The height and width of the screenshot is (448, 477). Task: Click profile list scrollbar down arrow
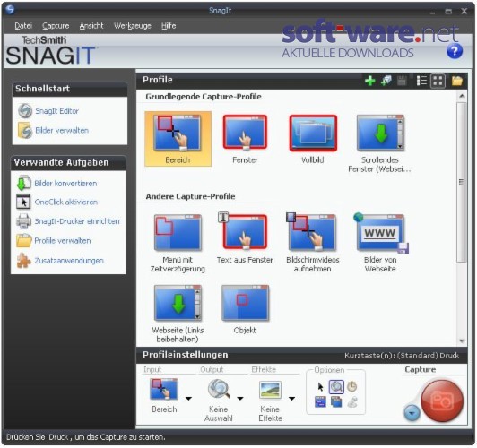462,341
